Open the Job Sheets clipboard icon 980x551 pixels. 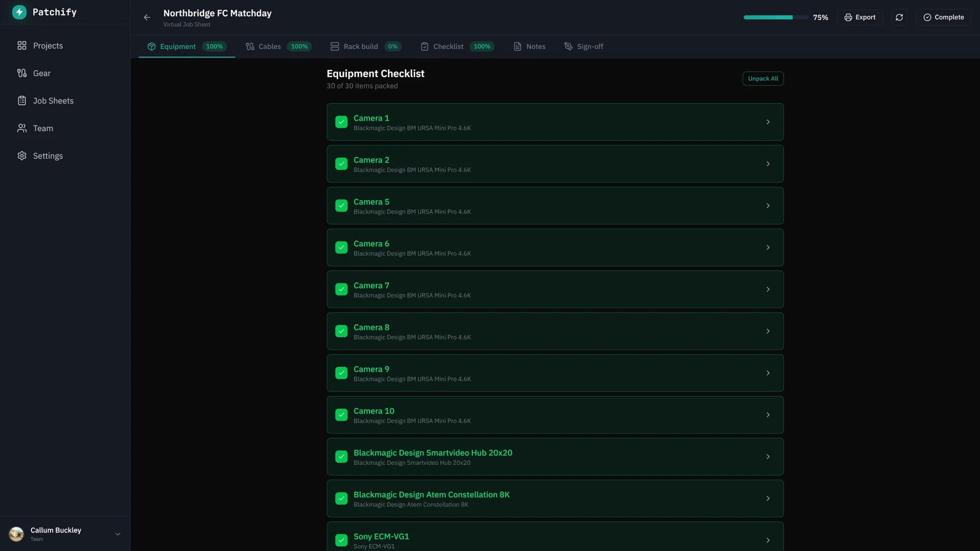tap(21, 101)
